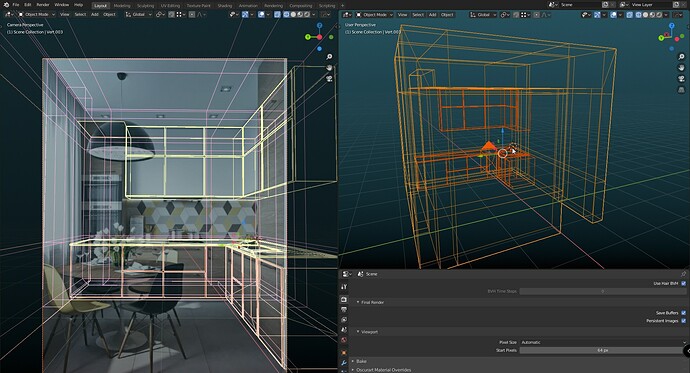Toggle gizmo display in left viewport
The height and width of the screenshot is (373, 690).
(x=245, y=15)
